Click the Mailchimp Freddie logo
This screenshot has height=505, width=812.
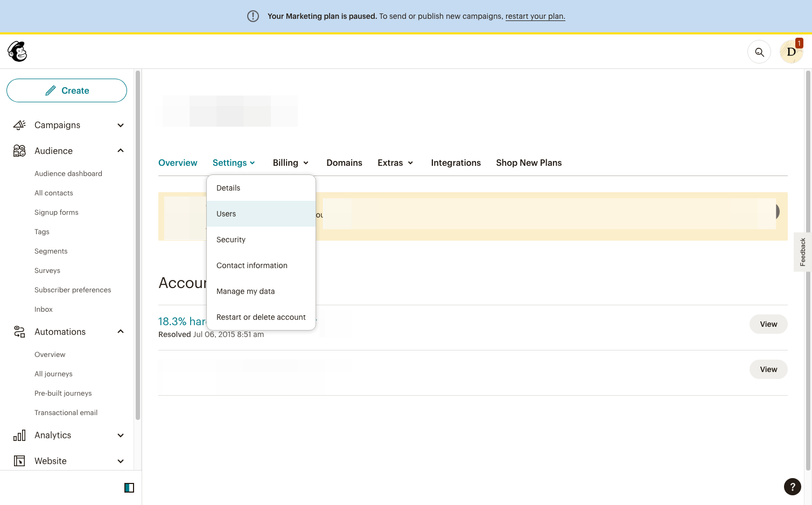(17, 52)
